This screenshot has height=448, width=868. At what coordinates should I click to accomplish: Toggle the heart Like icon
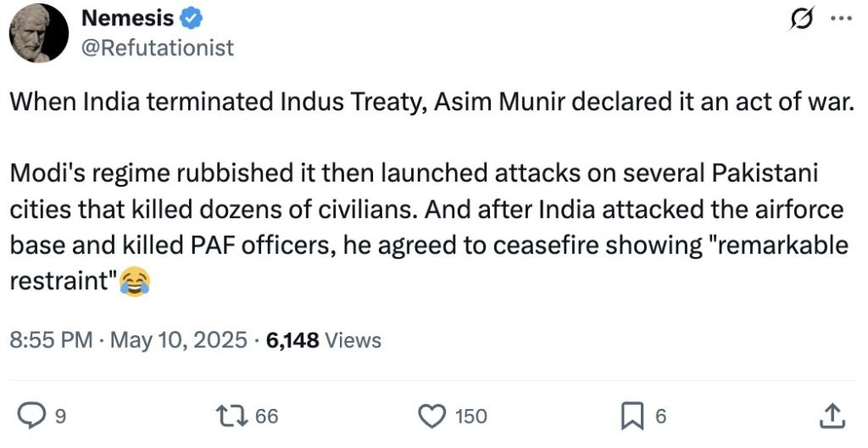433,415
